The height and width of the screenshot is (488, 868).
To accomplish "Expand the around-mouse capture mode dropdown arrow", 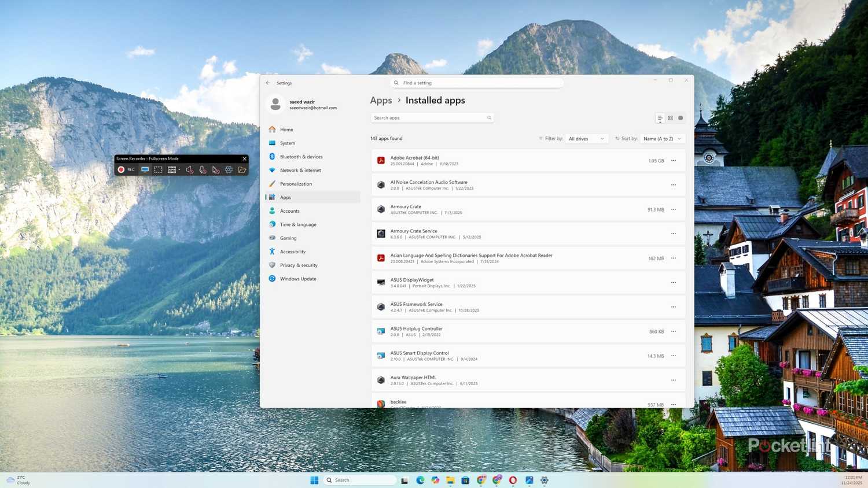I will pyautogui.click(x=179, y=169).
